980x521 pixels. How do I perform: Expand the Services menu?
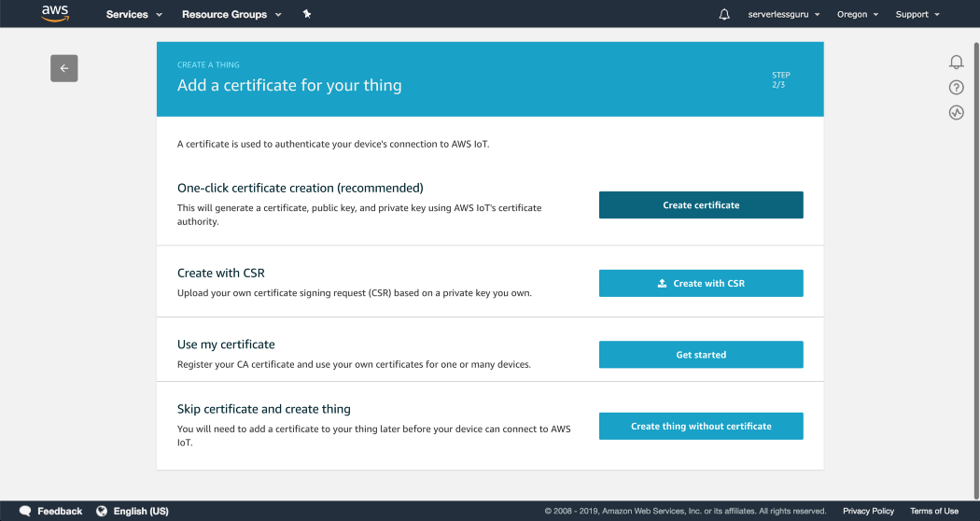(133, 14)
